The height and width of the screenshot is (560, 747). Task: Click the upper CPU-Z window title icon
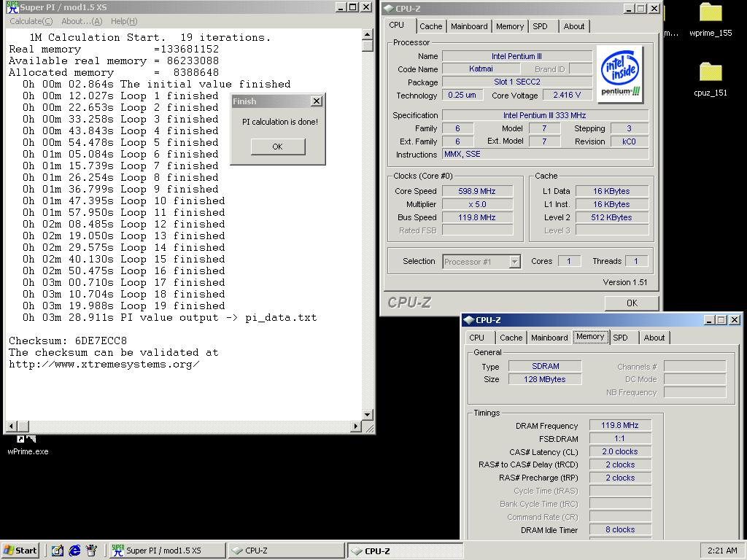pyautogui.click(x=389, y=8)
